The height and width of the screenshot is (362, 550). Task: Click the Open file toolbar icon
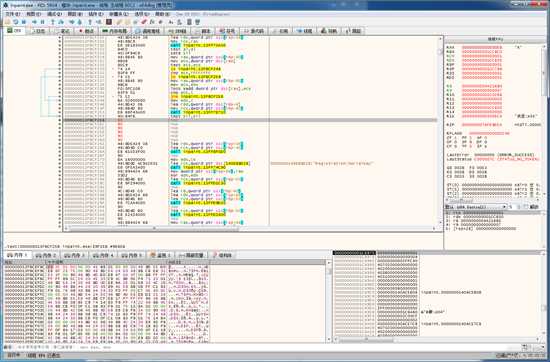[7, 22]
